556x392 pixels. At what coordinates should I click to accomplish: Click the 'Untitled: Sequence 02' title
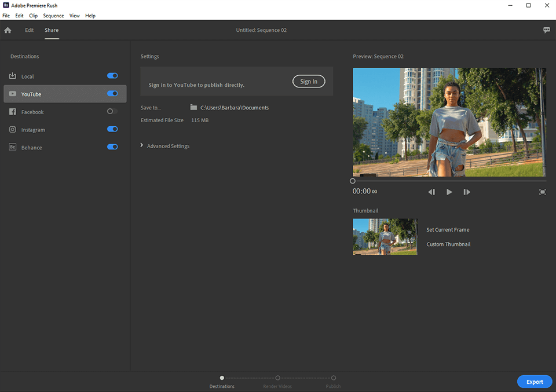(261, 30)
